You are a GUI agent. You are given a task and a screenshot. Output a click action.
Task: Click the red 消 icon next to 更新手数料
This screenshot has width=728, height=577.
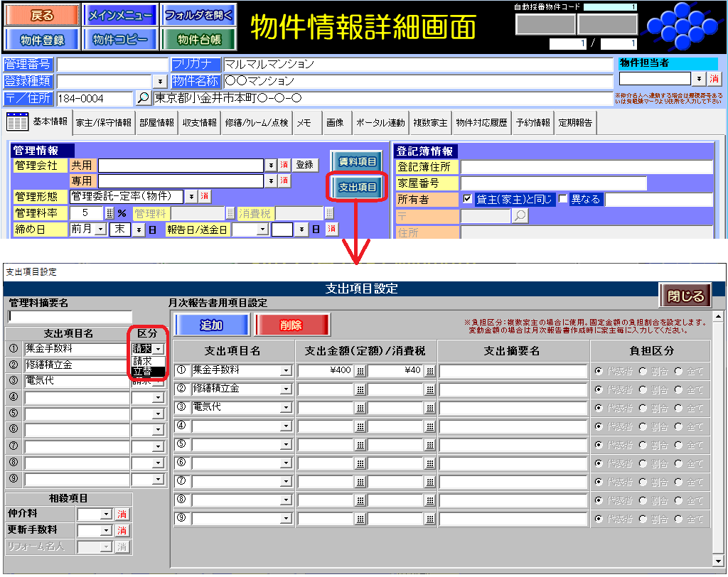122,530
